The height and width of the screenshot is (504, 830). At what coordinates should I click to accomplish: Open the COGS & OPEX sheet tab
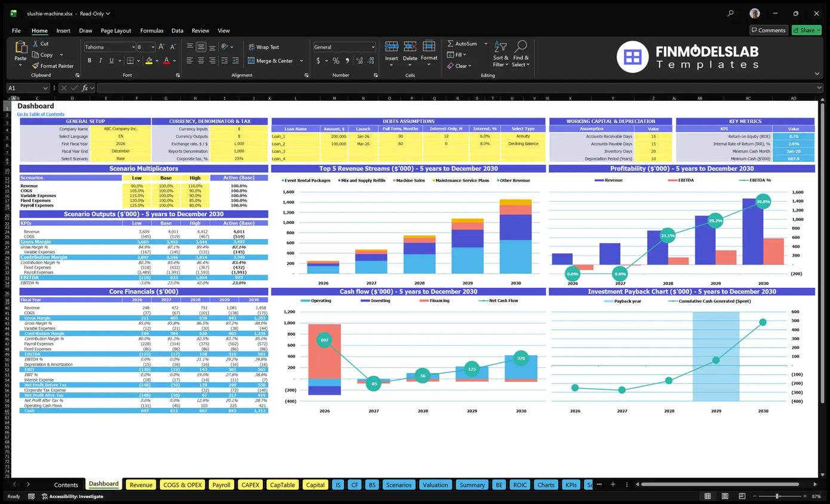[x=183, y=484]
